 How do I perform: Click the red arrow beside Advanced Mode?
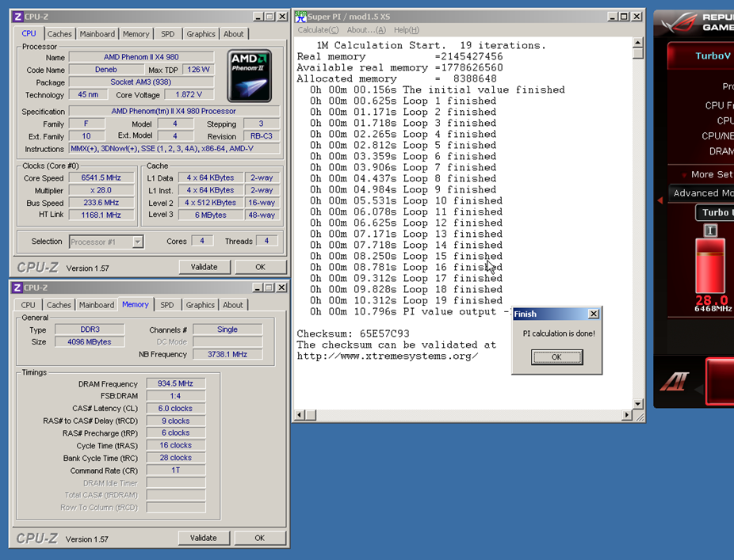660,200
